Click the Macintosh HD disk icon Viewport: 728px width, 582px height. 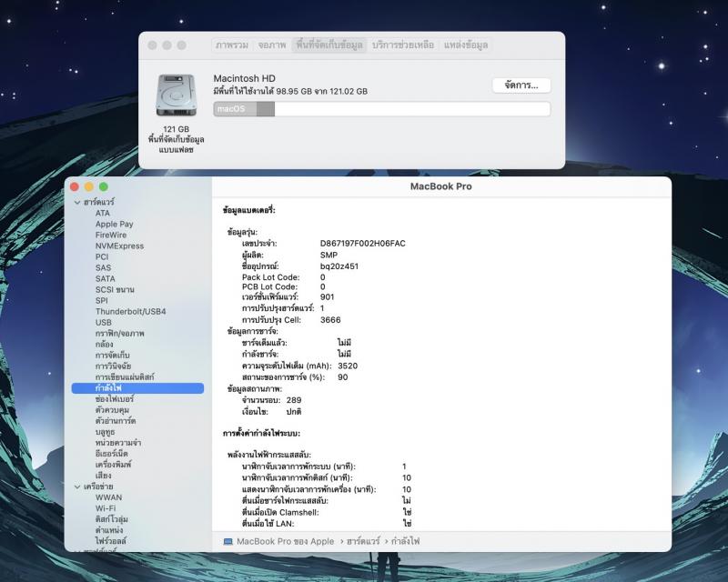click(175, 95)
